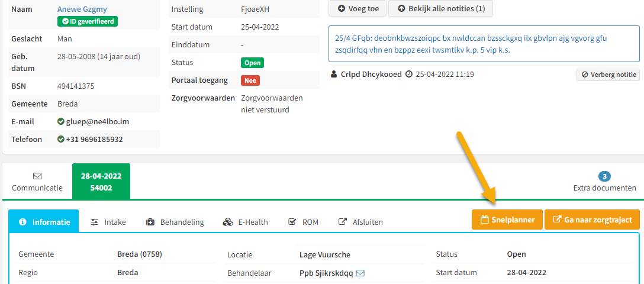This screenshot has height=284, width=644.
Task: Click the sliders icon on the Intake tab
Action: click(95, 222)
